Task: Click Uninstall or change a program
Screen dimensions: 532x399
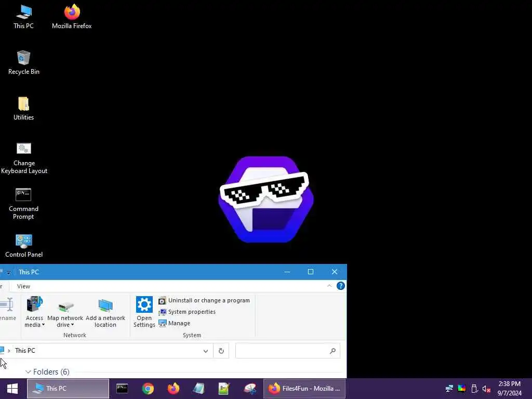Action: point(204,300)
